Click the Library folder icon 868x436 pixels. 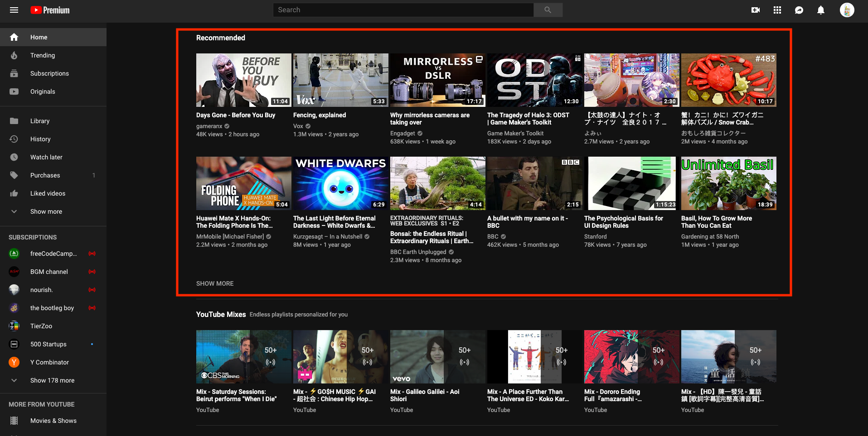click(x=14, y=121)
